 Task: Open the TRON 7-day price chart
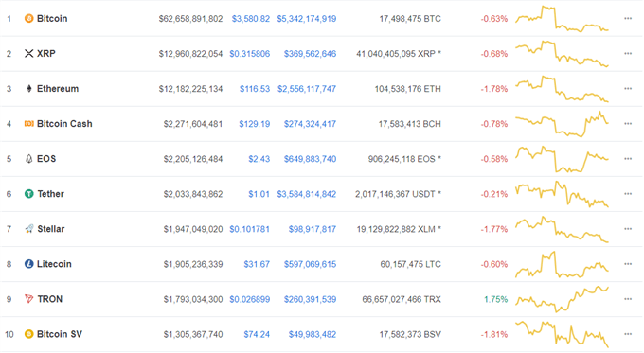click(562, 299)
